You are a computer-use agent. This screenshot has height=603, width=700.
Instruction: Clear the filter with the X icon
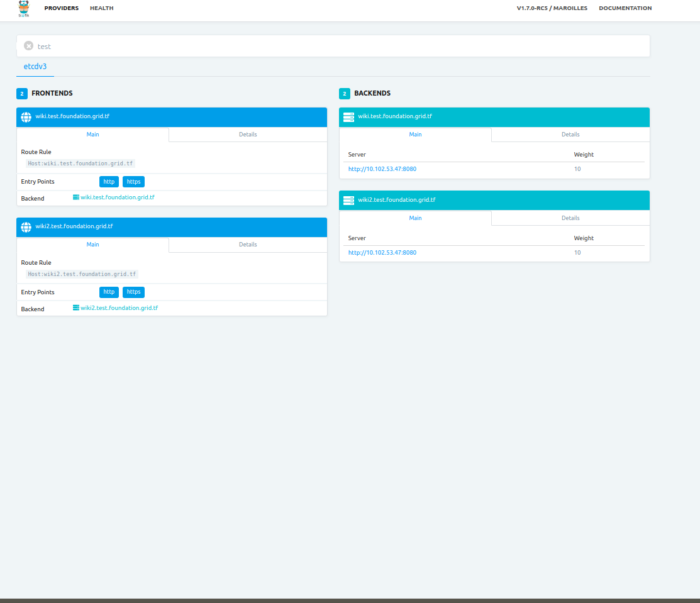28,45
